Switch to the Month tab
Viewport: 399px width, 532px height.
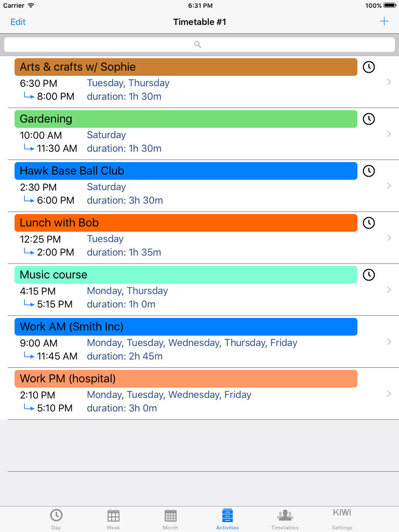(170, 519)
